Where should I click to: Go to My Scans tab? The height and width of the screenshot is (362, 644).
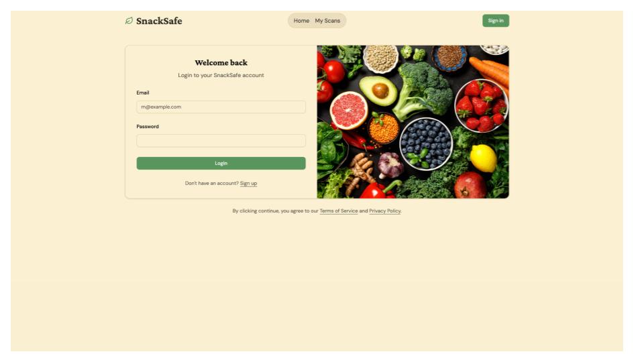[x=327, y=21]
